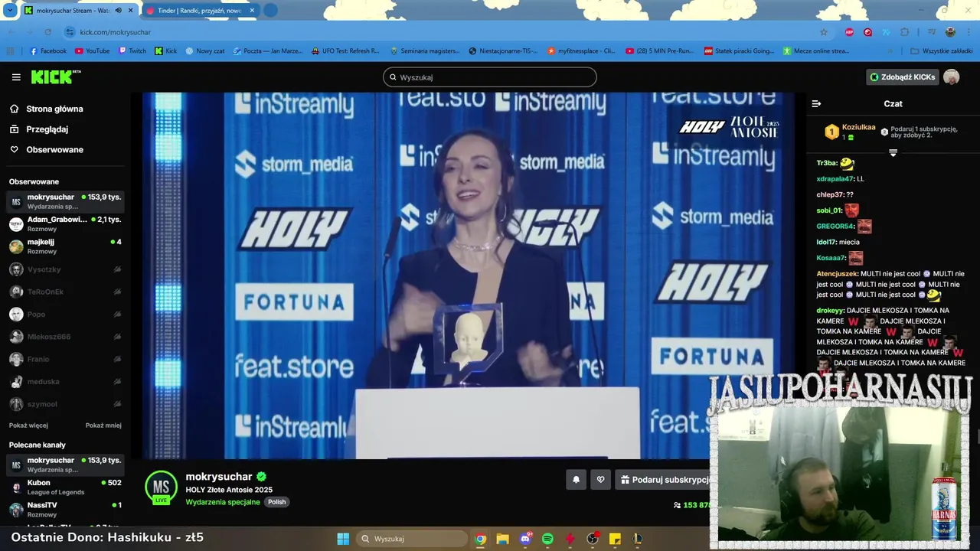Screen dimensions: 980x551
Task: Open offline channel Vysotzky
Action: pyautogui.click(x=65, y=269)
